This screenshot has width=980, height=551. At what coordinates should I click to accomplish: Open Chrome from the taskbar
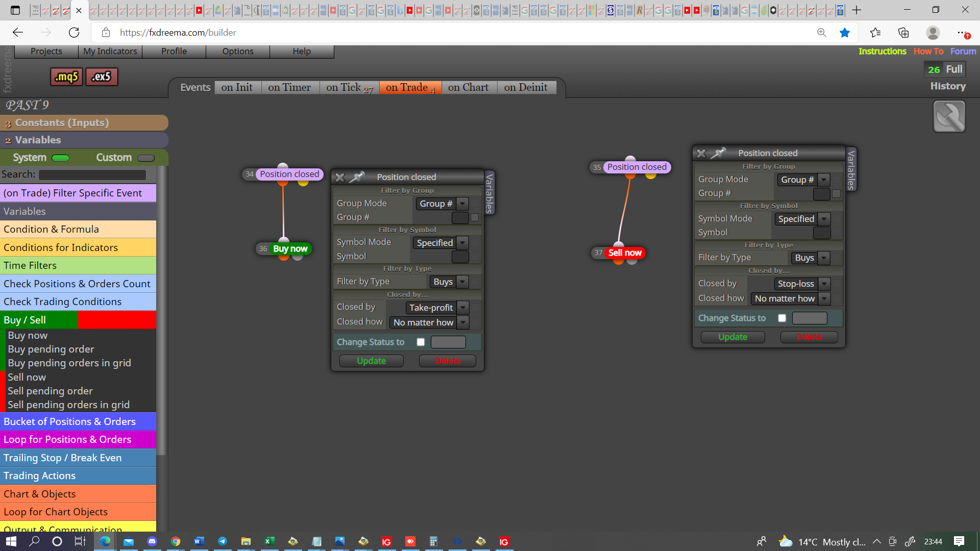[x=176, y=541]
